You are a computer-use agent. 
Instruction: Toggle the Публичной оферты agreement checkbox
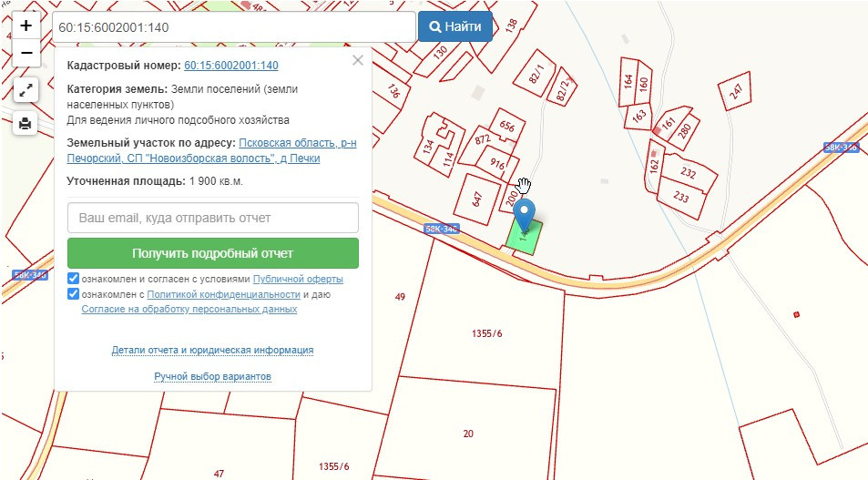click(x=73, y=279)
